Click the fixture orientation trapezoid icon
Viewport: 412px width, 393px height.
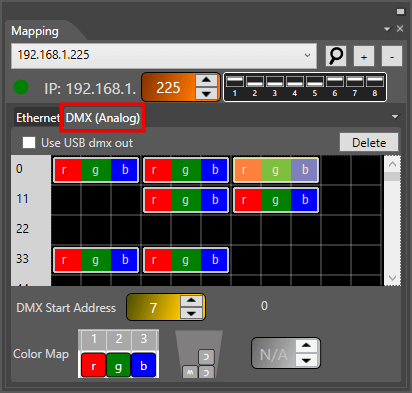199,354
